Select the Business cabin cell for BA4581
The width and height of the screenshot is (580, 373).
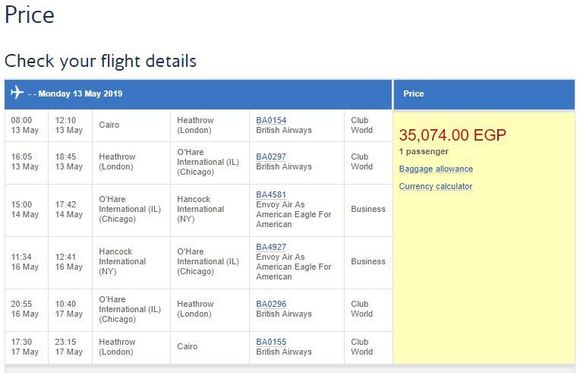[x=368, y=209]
